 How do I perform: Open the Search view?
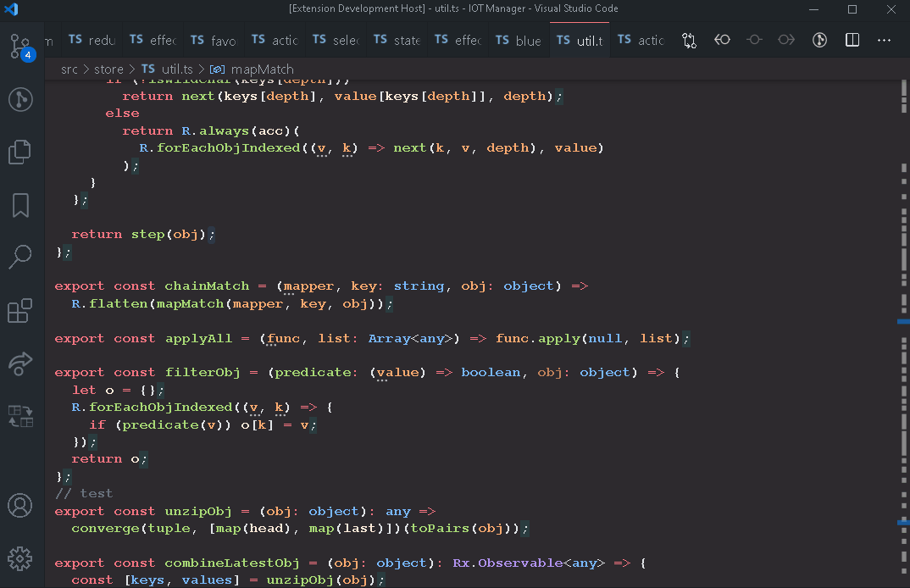(x=20, y=257)
